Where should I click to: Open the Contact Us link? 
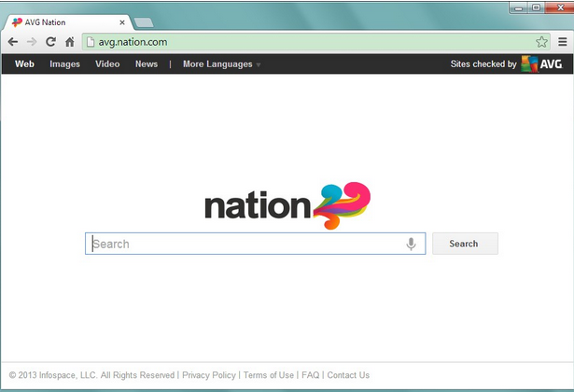pos(348,375)
